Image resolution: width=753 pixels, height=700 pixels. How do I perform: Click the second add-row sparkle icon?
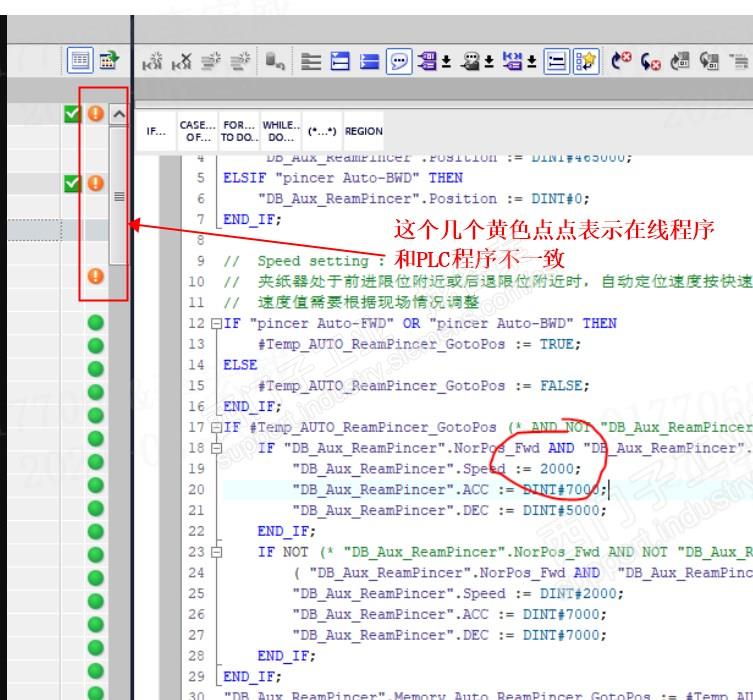(x=240, y=61)
